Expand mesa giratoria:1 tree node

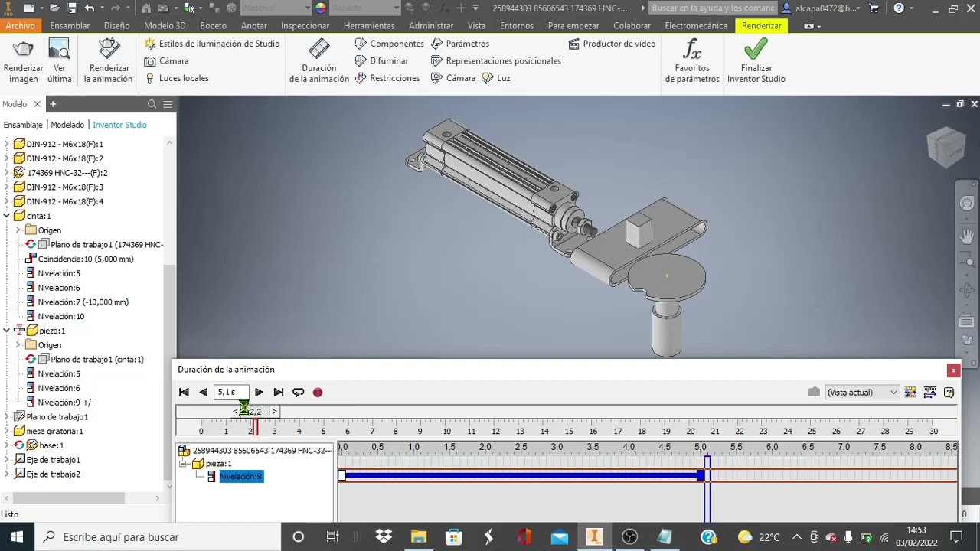click(x=8, y=431)
